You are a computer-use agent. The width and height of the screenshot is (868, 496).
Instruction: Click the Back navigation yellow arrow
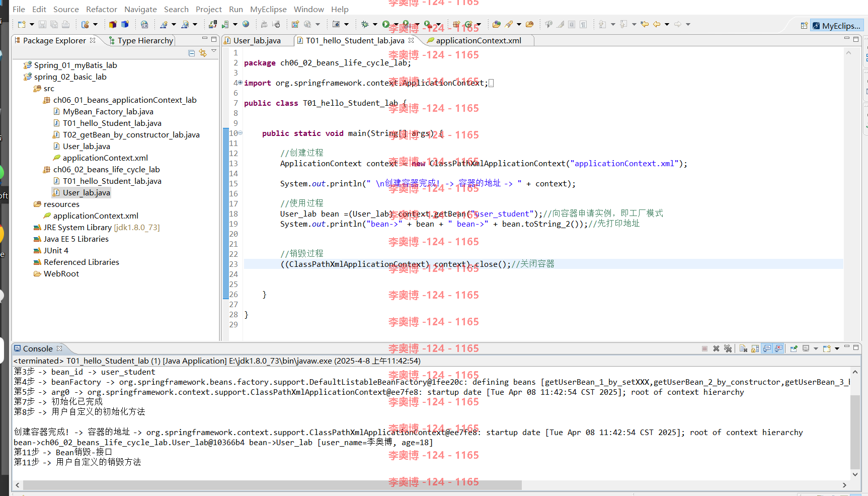pyautogui.click(x=657, y=24)
